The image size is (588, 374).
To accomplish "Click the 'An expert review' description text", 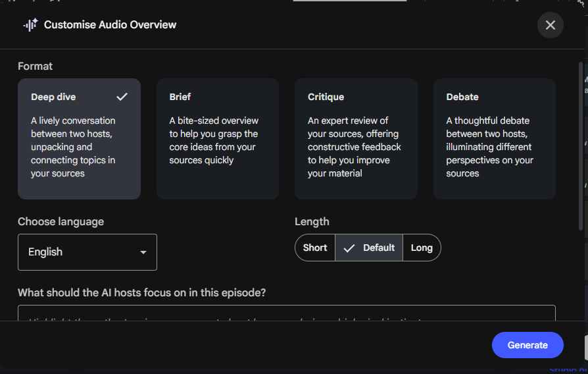I will (x=355, y=147).
